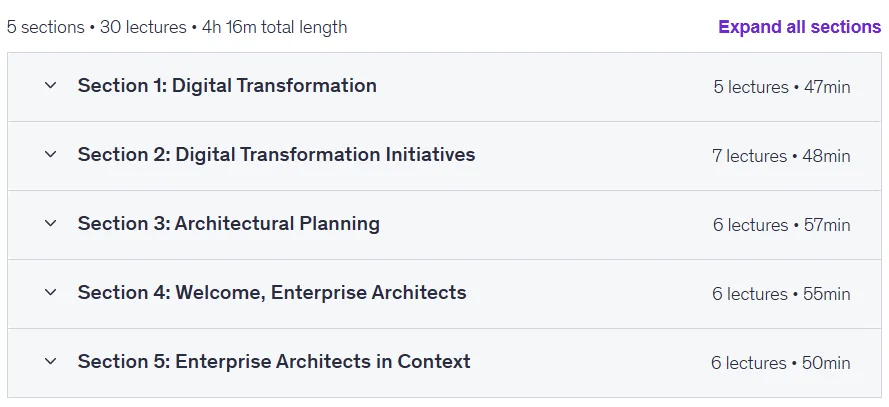Image resolution: width=889 pixels, height=407 pixels.
Task: Open Section 5: Enterprise Architects in Context
Action: [274, 361]
